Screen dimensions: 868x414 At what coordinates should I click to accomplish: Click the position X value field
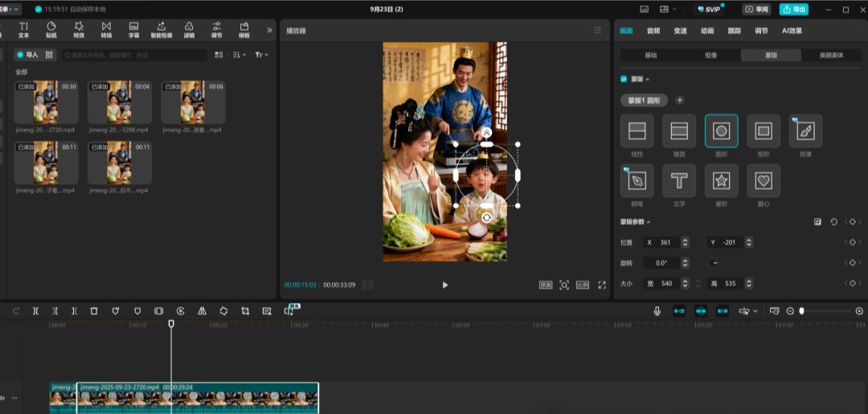tap(666, 243)
